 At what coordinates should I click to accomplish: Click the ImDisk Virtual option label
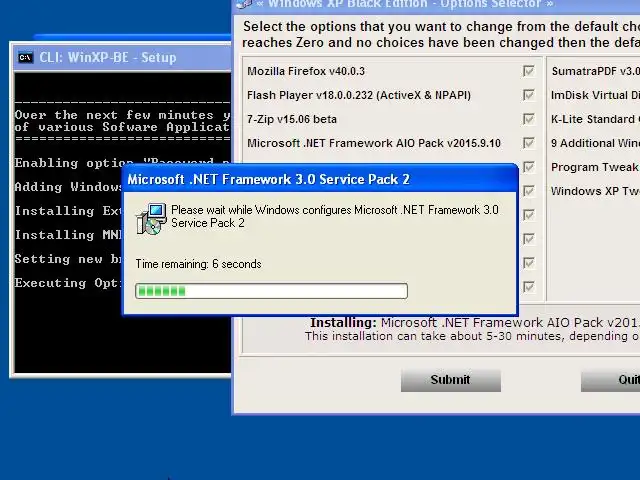596,95
